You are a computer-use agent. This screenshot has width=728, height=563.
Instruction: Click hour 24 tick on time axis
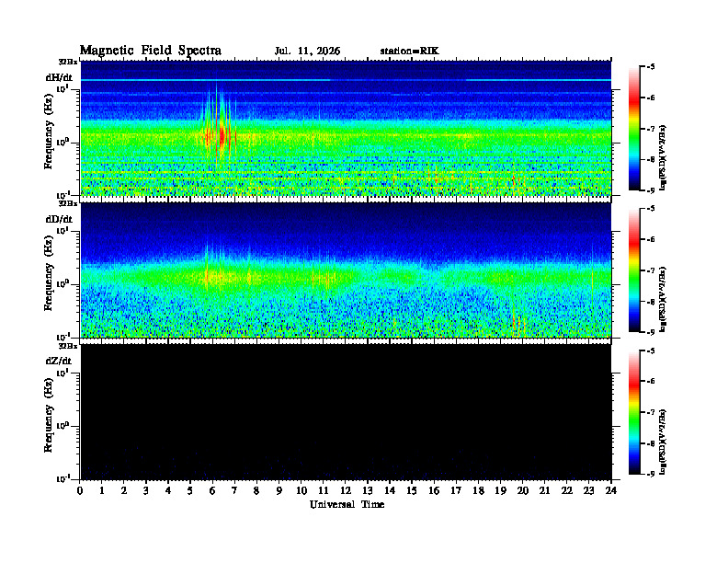click(x=611, y=490)
